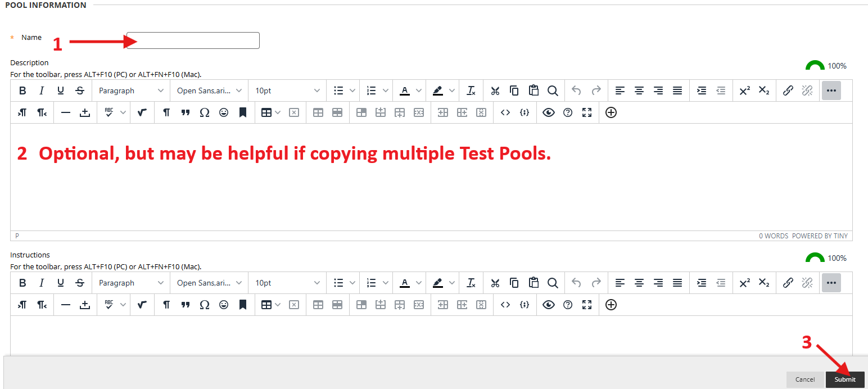
Task: Click the Cut scissors icon in Description toolbar
Action: coord(495,91)
